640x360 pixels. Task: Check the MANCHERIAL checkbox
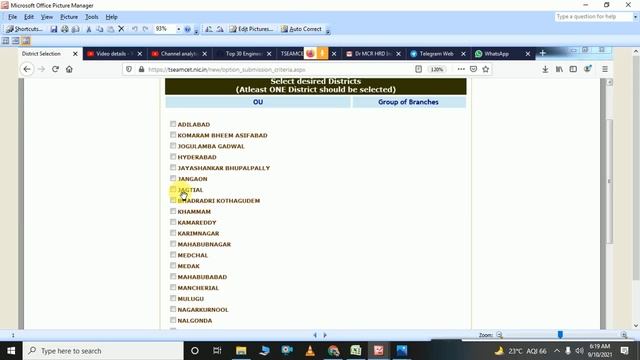(173, 287)
